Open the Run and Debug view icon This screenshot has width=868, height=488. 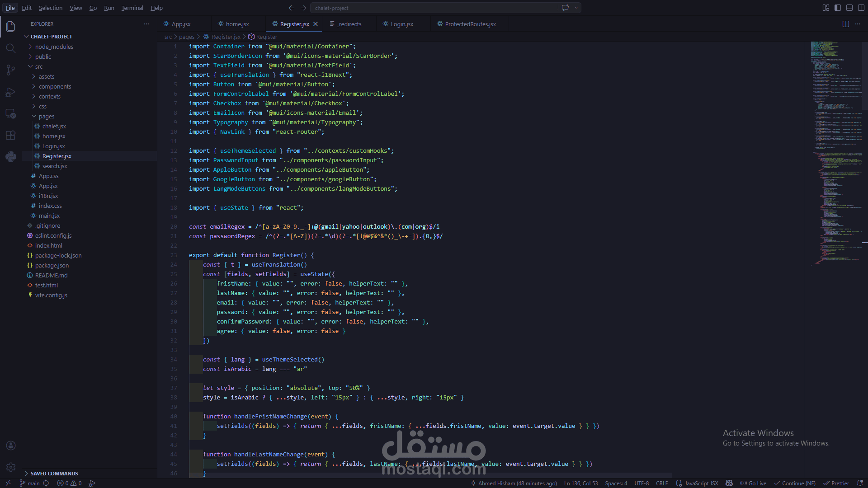coord(11,92)
